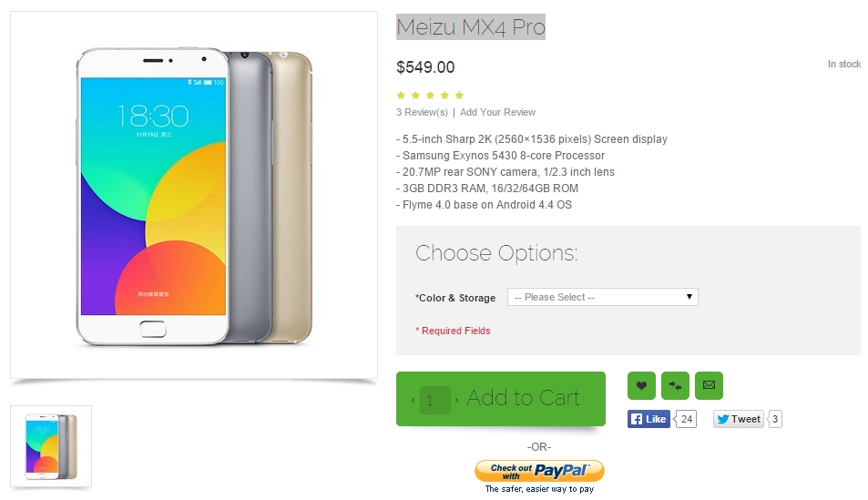Select the small product thumbnail image
Viewport: 868px width, 500px height.
51,446
